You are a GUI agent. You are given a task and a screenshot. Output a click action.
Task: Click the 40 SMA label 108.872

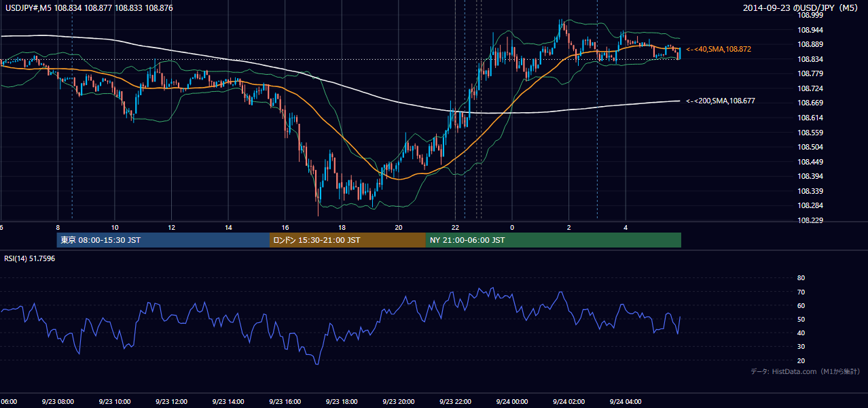tap(719, 50)
